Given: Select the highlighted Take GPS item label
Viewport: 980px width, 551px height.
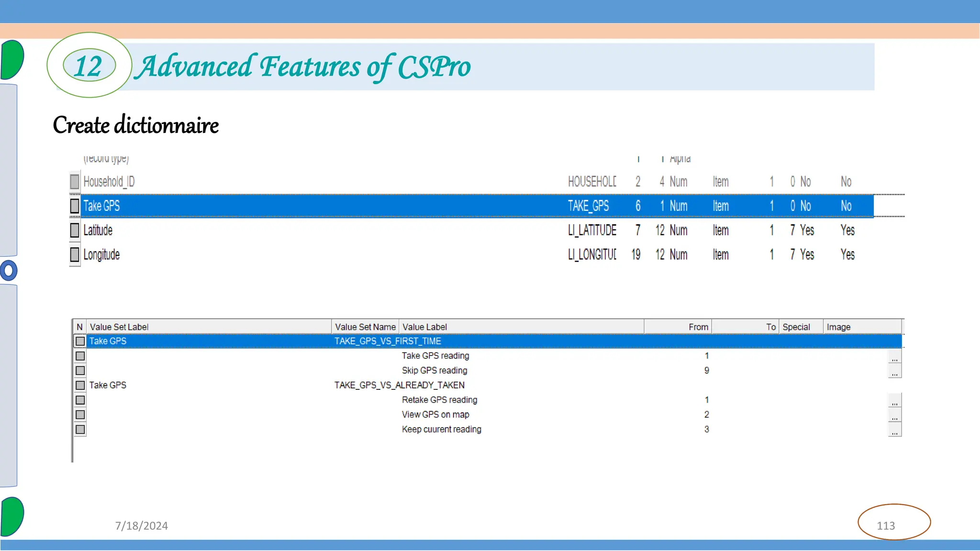Looking at the screenshot, I should [101, 206].
